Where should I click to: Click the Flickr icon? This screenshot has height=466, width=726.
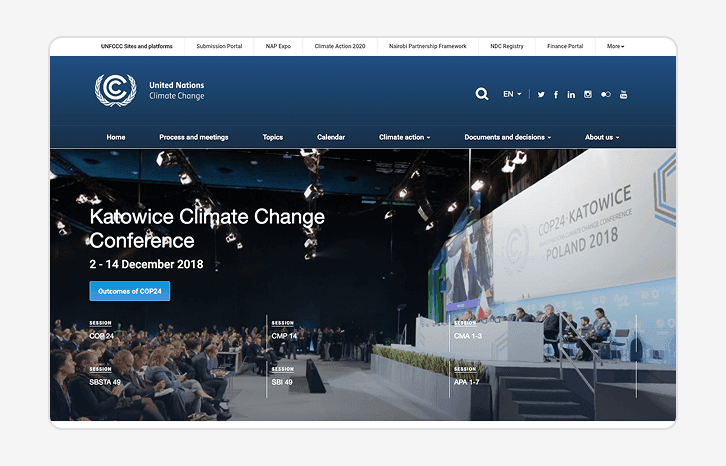605,95
